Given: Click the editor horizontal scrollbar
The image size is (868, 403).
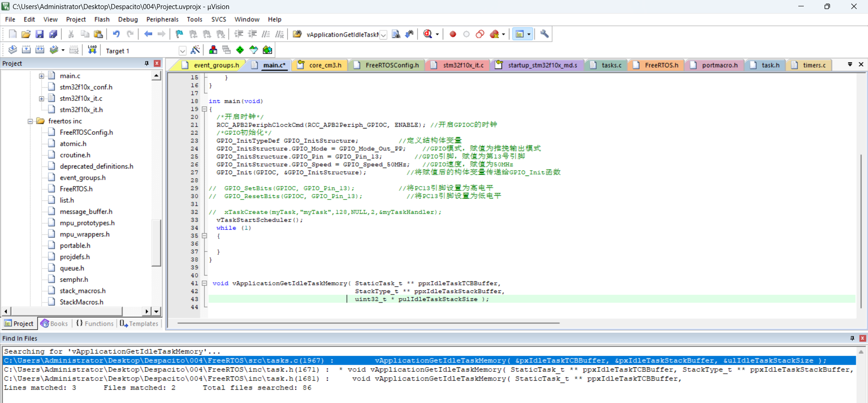Looking at the screenshot, I should [369, 323].
